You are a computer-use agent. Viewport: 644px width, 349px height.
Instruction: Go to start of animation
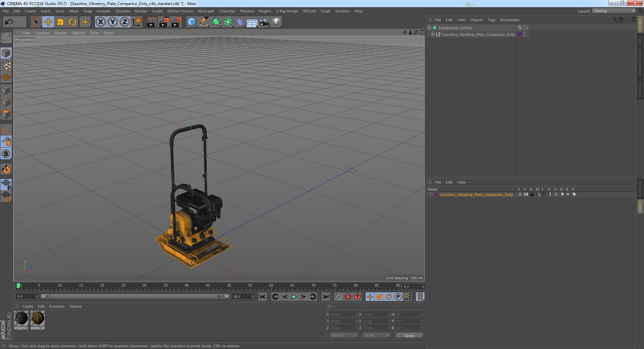(x=263, y=297)
